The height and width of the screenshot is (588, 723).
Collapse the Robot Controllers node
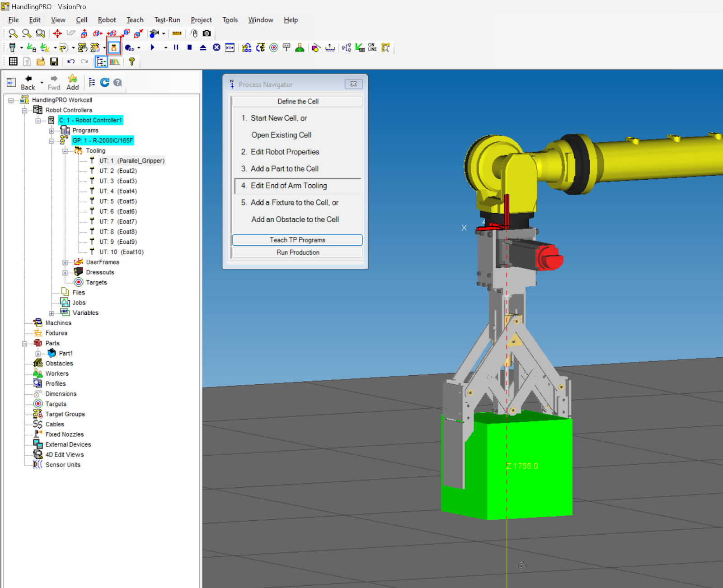(x=24, y=110)
